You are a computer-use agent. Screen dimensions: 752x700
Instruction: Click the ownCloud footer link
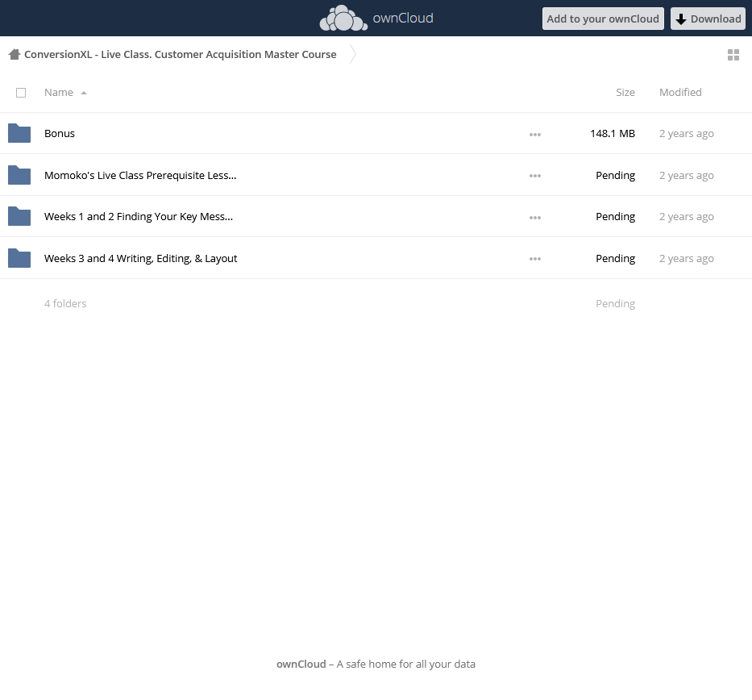tap(301, 664)
